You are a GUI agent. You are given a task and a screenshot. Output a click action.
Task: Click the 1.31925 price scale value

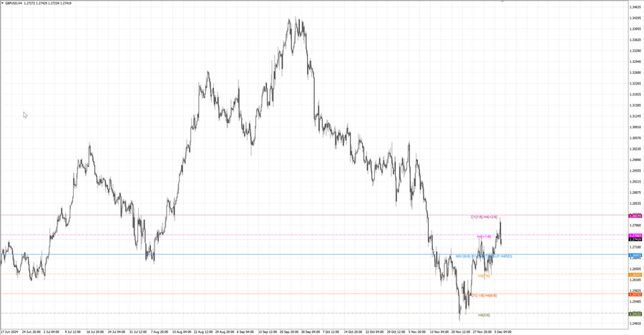coord(635,94)
